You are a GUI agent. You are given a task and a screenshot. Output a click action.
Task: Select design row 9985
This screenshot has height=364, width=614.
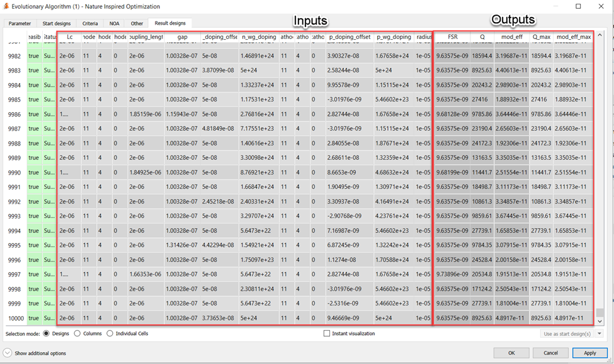(x=14, y=100)
